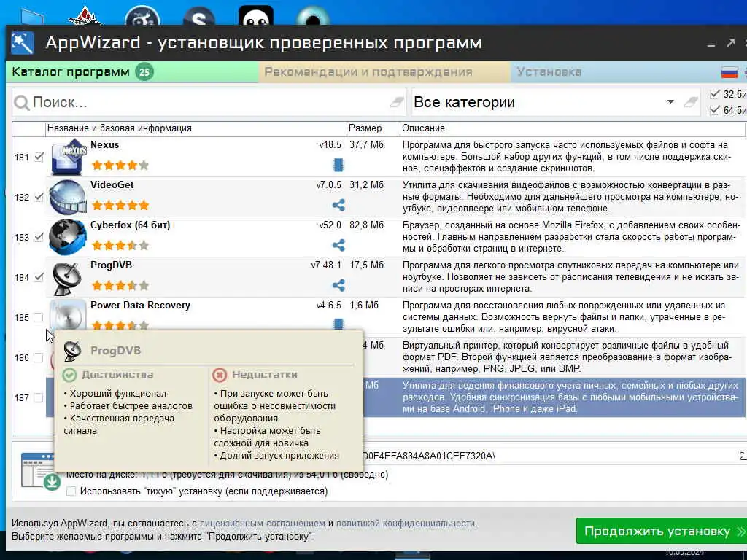Click the "Power Data Recovery" name
This screenshot has width=747, height=560.
(140, 306)
